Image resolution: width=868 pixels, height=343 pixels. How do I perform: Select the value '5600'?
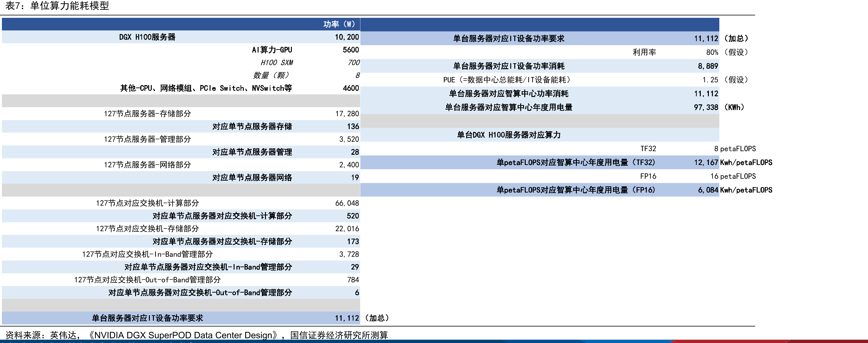pyautogui.click(x=351, y=50)
